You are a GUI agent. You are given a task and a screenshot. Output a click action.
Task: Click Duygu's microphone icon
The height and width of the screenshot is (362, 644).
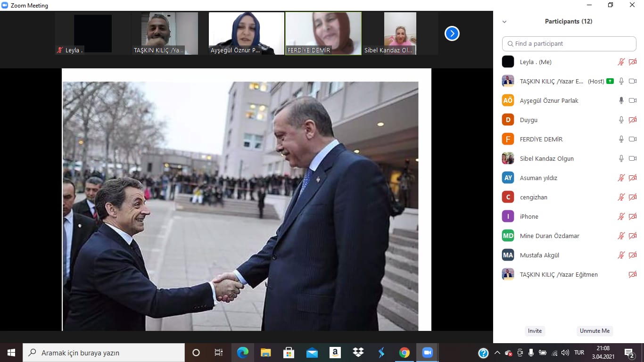click(x=621, y=120)
